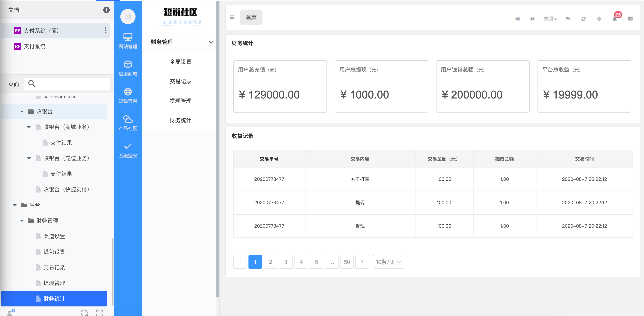644x316 pixels.
Task: Click the 交易单号 column header
Action: (x=269, y=159)
